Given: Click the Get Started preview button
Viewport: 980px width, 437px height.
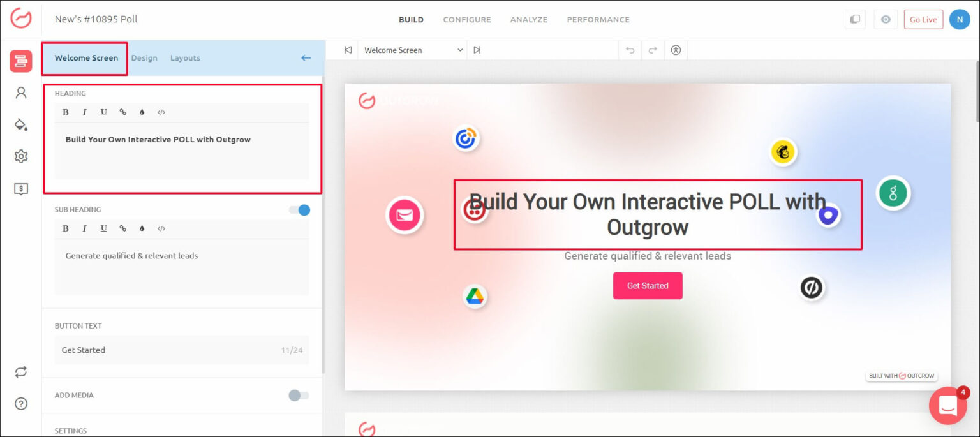Looking at the screenshot, I should pyautogui.click(x=648, y=286).
